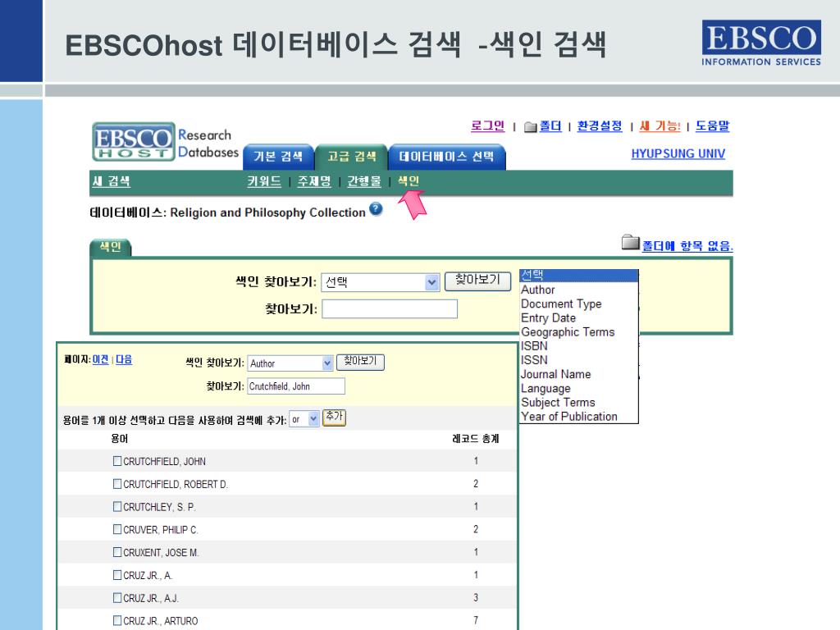
Task: Select the 색인 panel tab
Action: (x=111, y=248)
